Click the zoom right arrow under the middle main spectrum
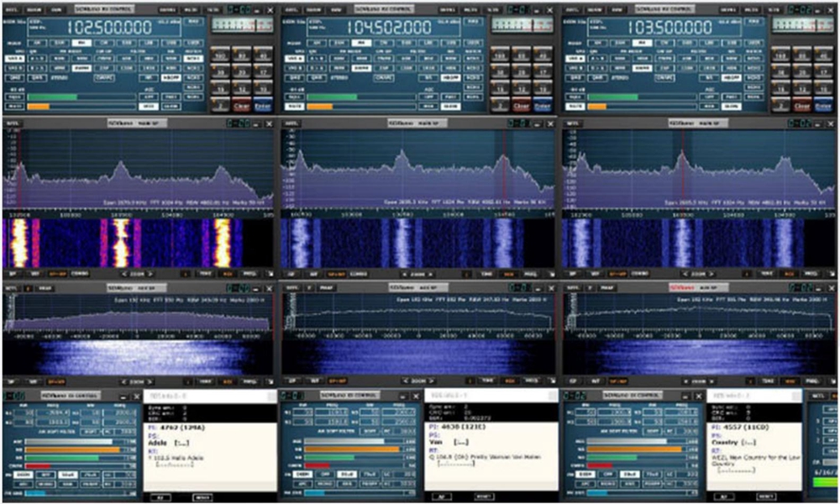The height and width of the screenshot is (504, 840). click(430, 274)
